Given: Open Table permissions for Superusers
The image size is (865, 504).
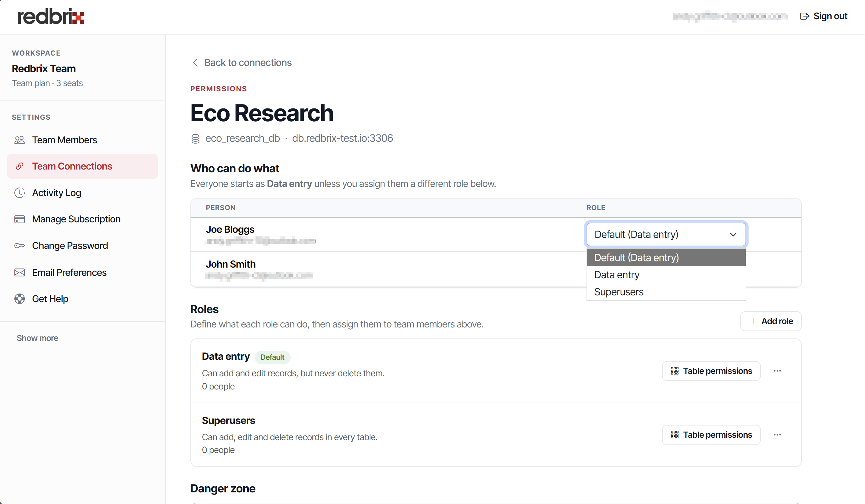Looking at the screenshot, I should 711,435.
